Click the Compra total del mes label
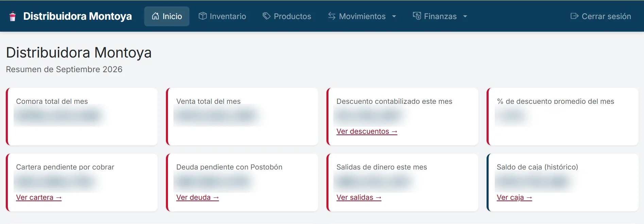The image size is (644, 224). point(52,101)
